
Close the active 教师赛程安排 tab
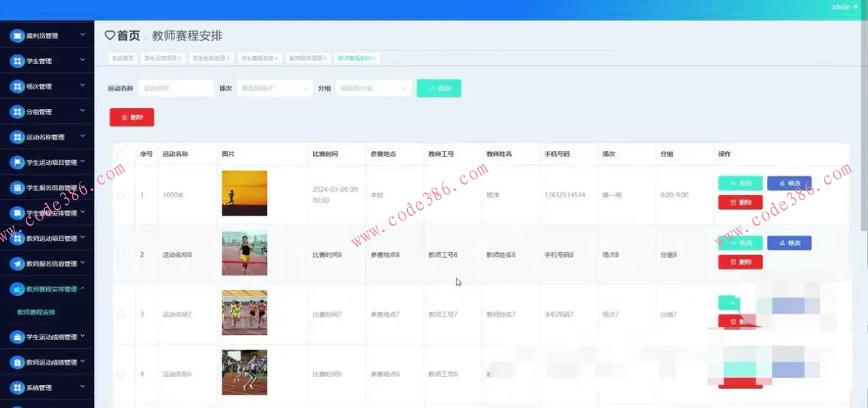[x=374, y=58]
